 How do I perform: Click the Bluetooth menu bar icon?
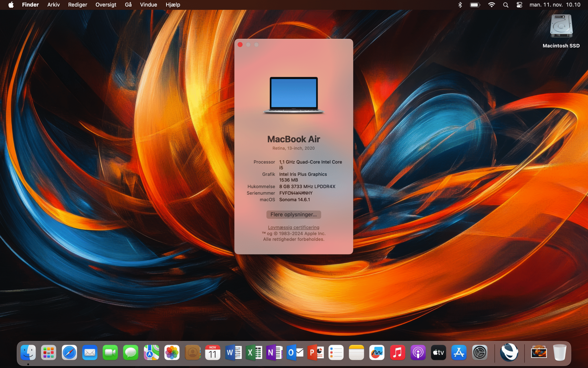[460, 5]
